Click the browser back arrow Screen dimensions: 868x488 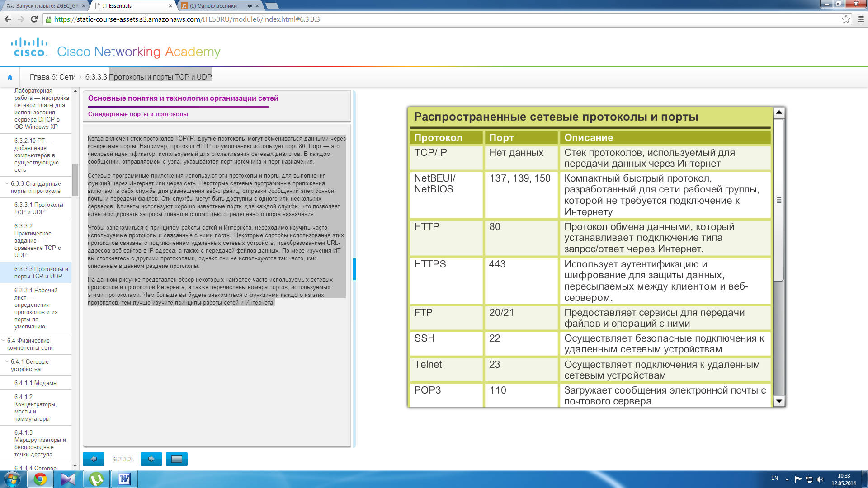click(8, 19)
